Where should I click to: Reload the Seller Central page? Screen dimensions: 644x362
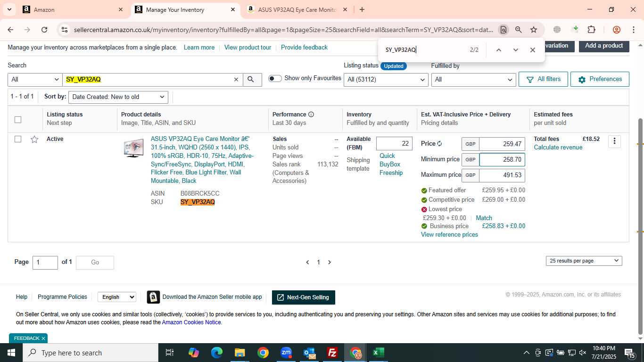(44, 30)
